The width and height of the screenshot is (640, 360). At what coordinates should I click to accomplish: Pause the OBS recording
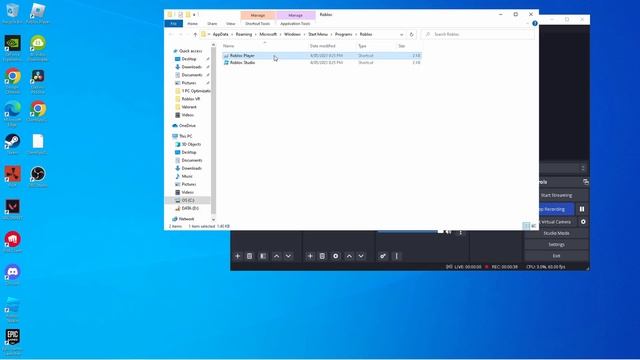click(x=582, y=209)
